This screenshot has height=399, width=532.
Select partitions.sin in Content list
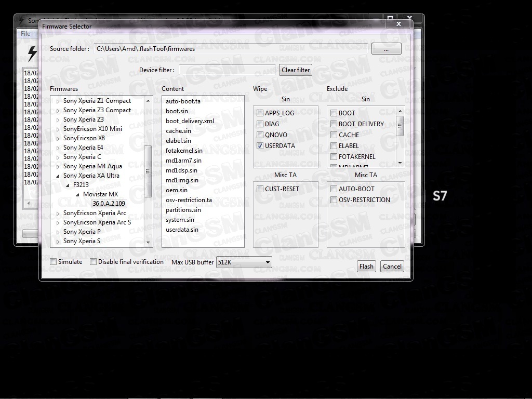click(x=183, y=210)
